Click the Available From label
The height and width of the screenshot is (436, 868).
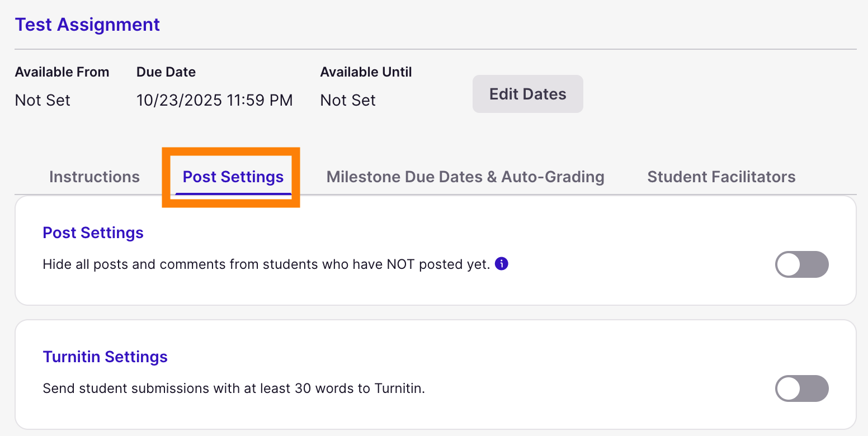pos(62,72)
